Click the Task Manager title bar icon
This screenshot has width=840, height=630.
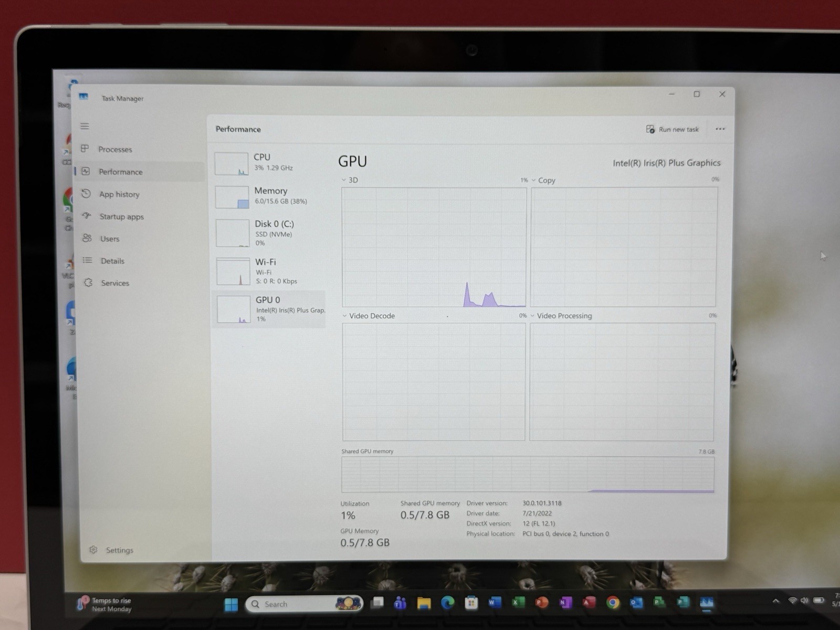(83, 97)
